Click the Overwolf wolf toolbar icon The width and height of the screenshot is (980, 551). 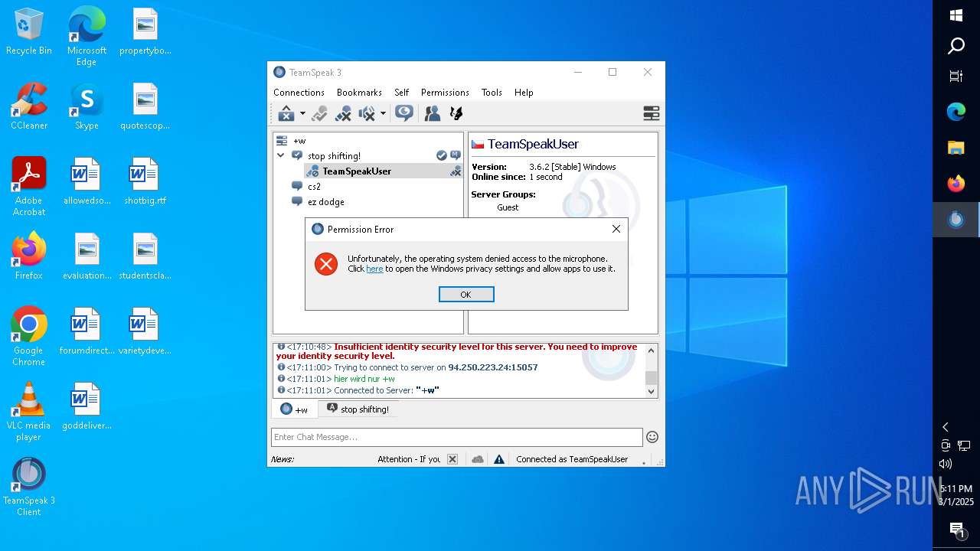coord(456,114)
